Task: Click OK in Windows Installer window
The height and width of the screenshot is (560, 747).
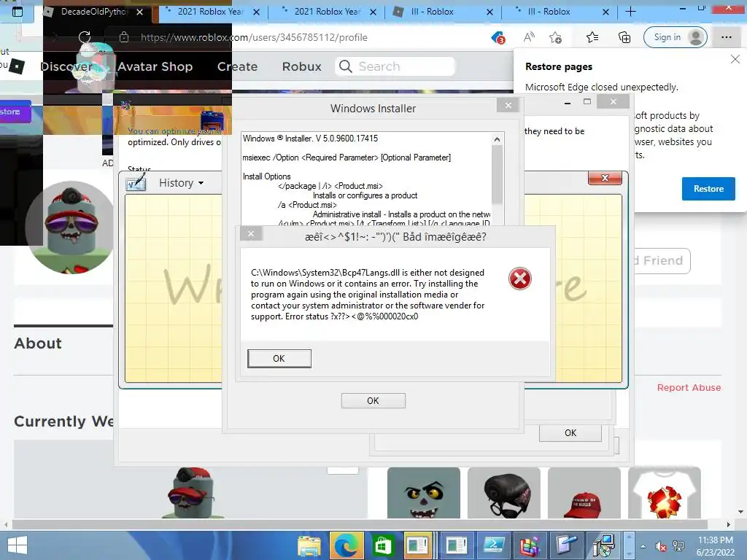Action: tap(373, 400)
